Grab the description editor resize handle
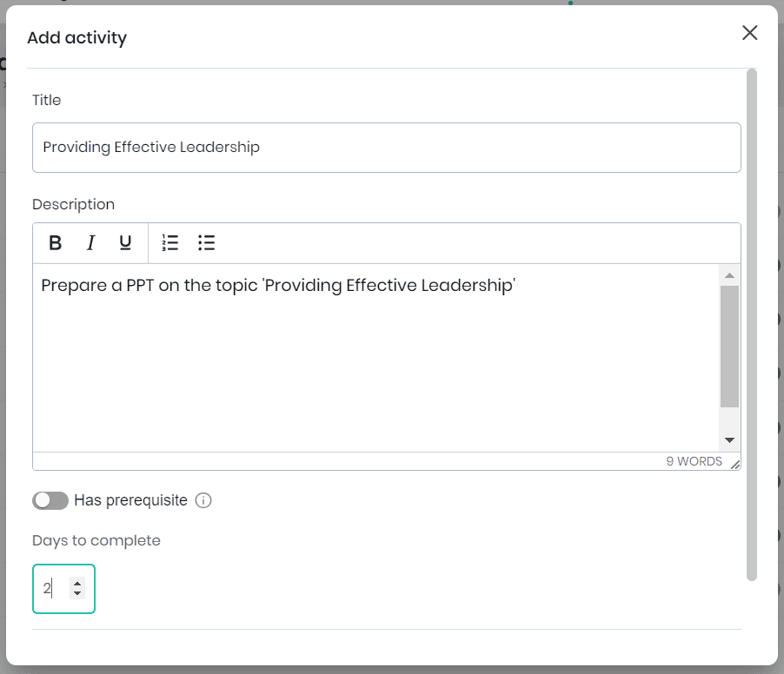 point(735,465)
